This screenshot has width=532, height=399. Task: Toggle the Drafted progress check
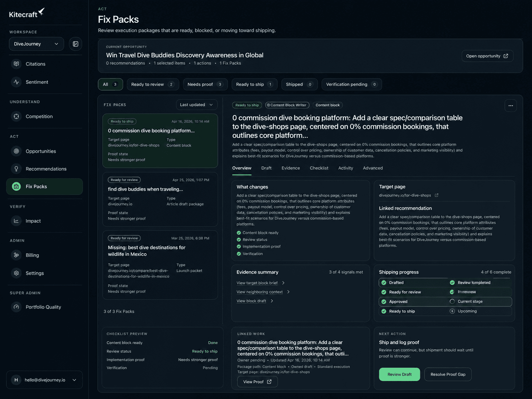click(x=384, y=283)
